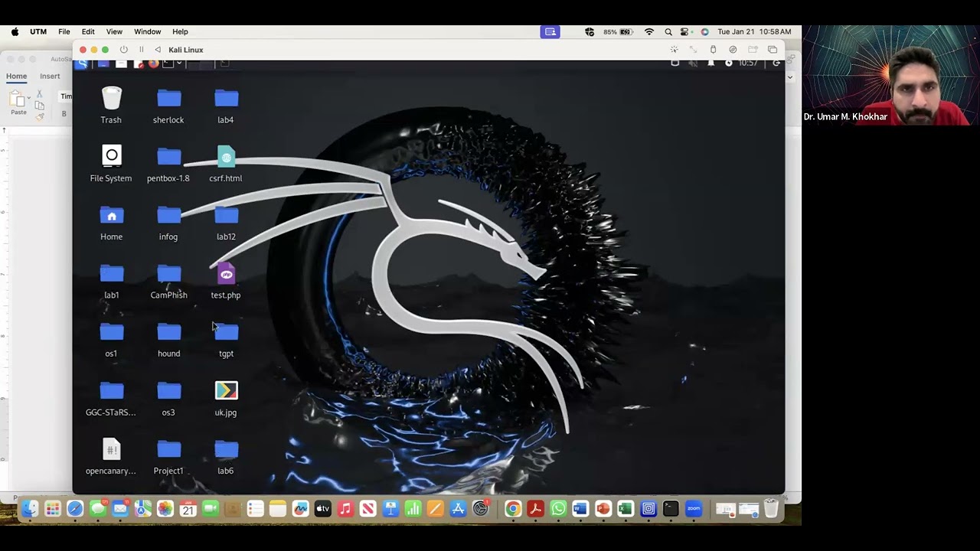Open App Store from the Dock

(x=458, y=509)
